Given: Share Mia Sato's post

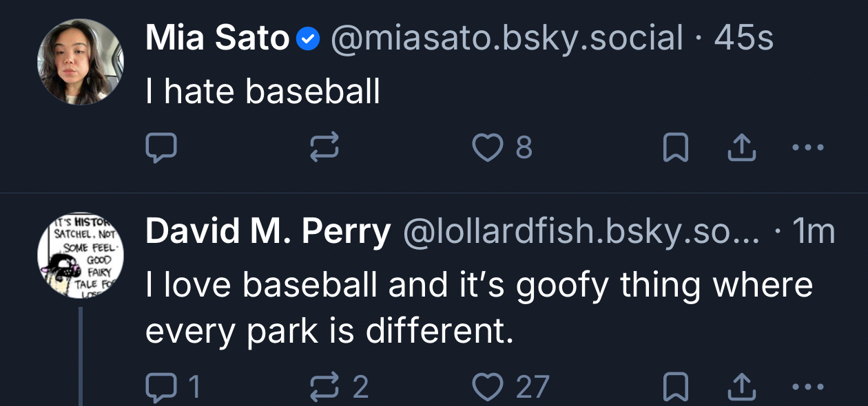Looking at the screenshot, I should point(742,147).
